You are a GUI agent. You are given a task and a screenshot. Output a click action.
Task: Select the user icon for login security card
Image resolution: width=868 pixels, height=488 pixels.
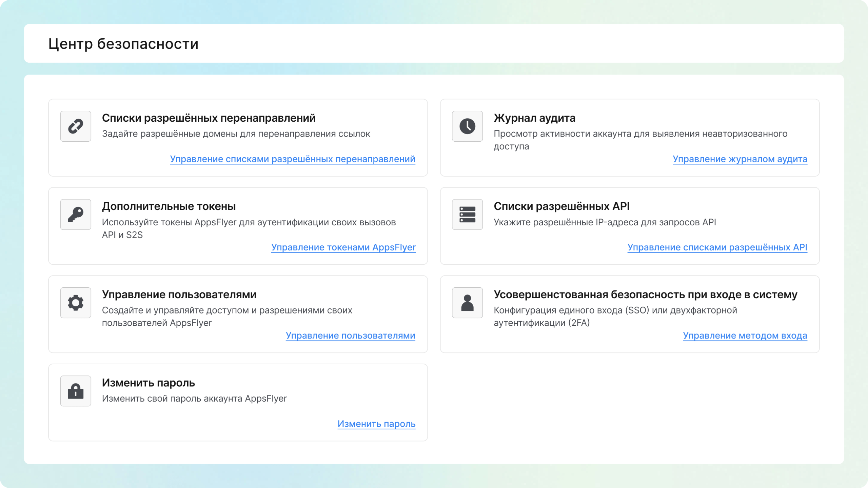(x=467, y=303)
